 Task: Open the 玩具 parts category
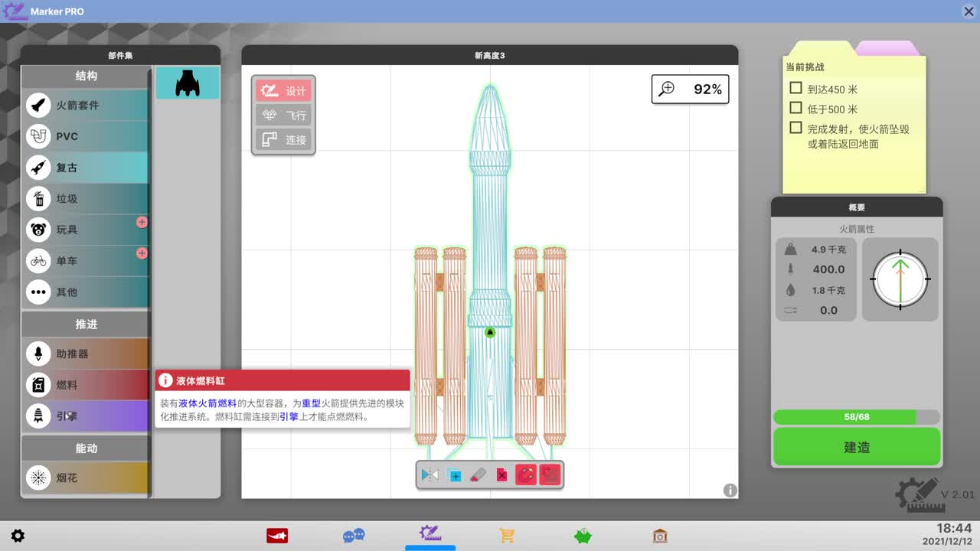point(85,230)
